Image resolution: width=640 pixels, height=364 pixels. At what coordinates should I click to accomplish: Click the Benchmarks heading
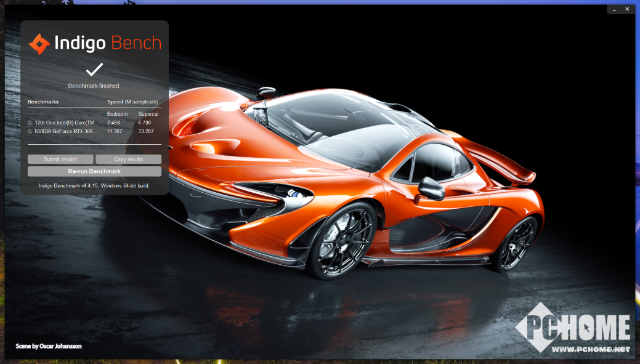pyautogui.click(x=43, y=102)
